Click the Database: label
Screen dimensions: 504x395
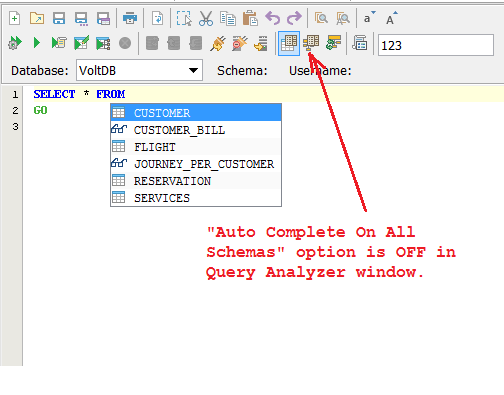40,70
